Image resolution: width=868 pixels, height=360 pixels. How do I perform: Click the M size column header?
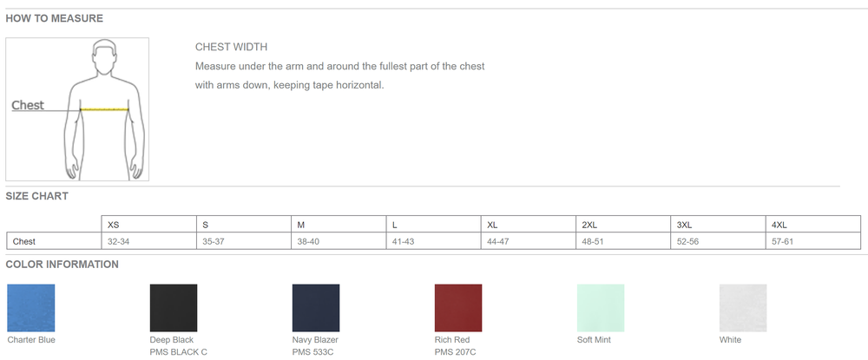(337, 225)
